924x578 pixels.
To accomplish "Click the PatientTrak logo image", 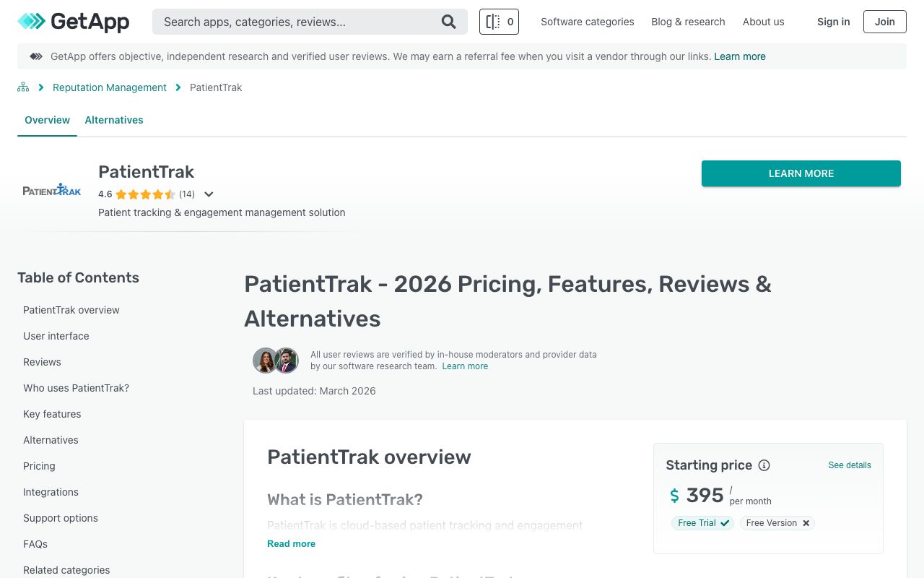I will click(x=52, y=191).
